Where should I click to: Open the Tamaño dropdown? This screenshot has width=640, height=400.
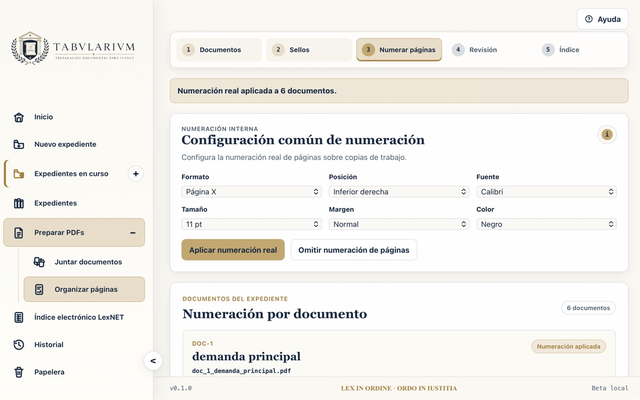[x=251, y=224]
